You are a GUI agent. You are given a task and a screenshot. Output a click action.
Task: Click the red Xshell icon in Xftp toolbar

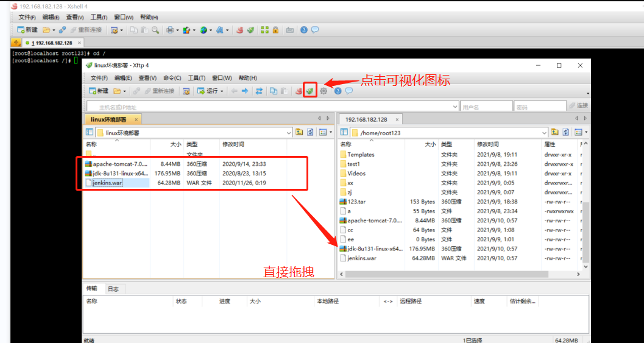point(299,91)
